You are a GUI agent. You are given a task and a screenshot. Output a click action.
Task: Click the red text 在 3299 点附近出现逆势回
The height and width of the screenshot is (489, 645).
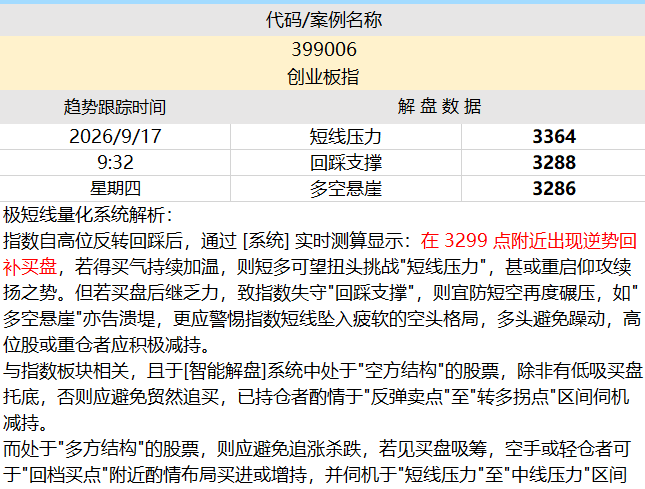(x=529, y=241)
